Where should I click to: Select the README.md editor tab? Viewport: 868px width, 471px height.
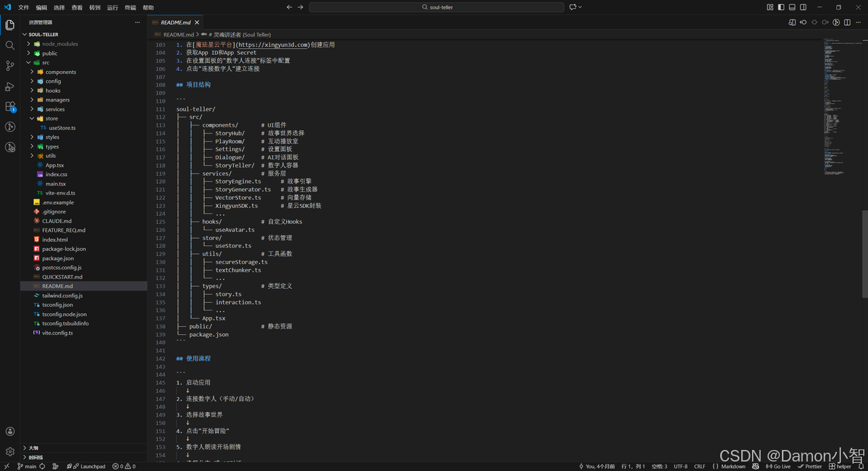click(175, 22)
